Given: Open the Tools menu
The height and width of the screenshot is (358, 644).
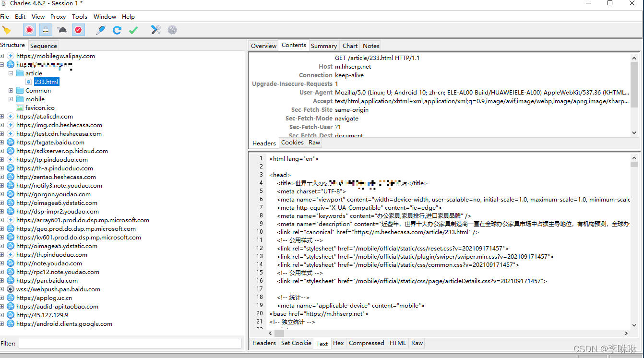Looking at the screenshot, I should point(80,16).
